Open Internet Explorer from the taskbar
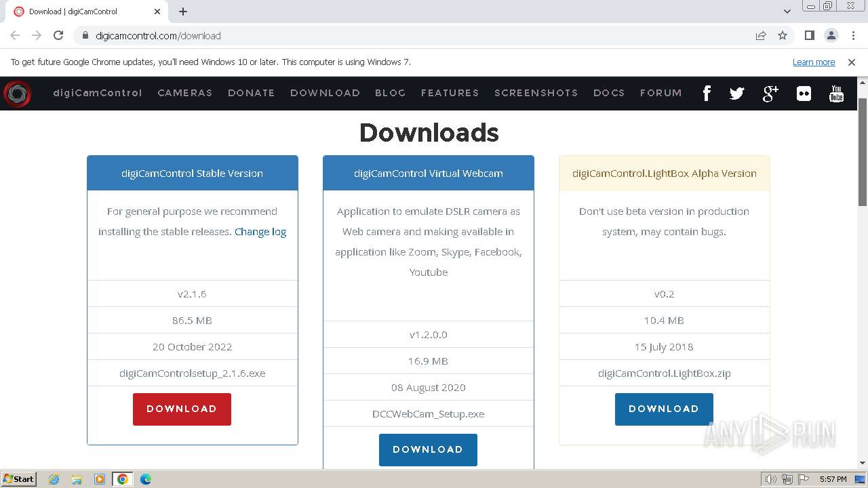 coord(54,479)
